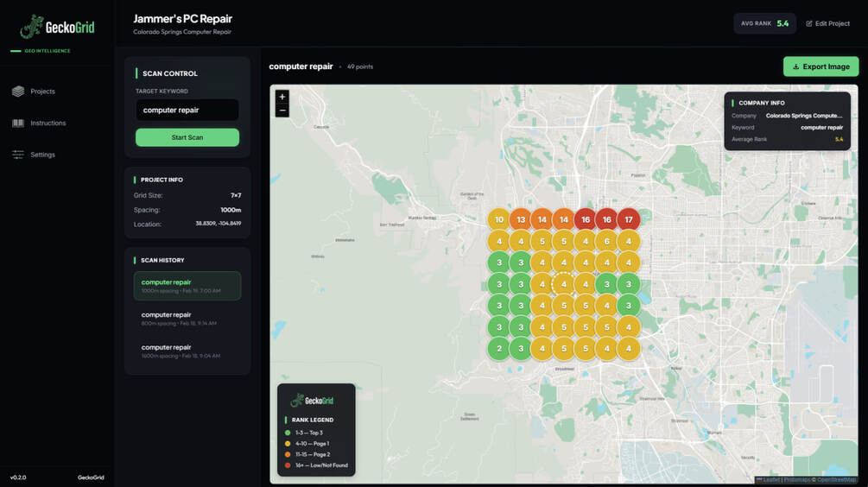Click the grid point ranked 6
868x487 pixels.
(606, 241)
